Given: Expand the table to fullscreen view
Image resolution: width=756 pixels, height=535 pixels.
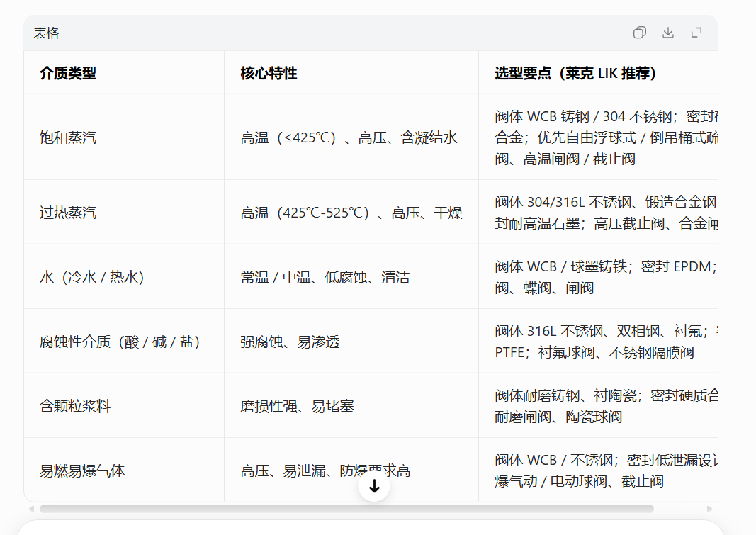Looking at the screenshot, I should point(696,33).
